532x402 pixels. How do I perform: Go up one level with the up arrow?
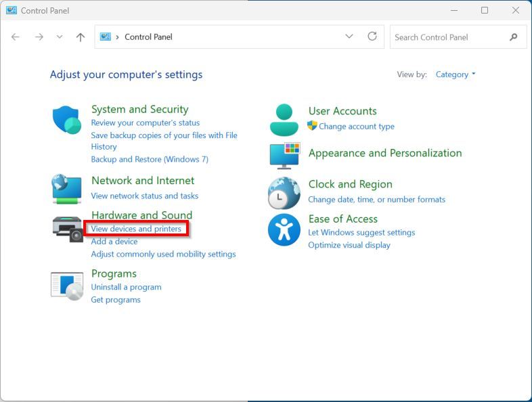tap(81, 37)
